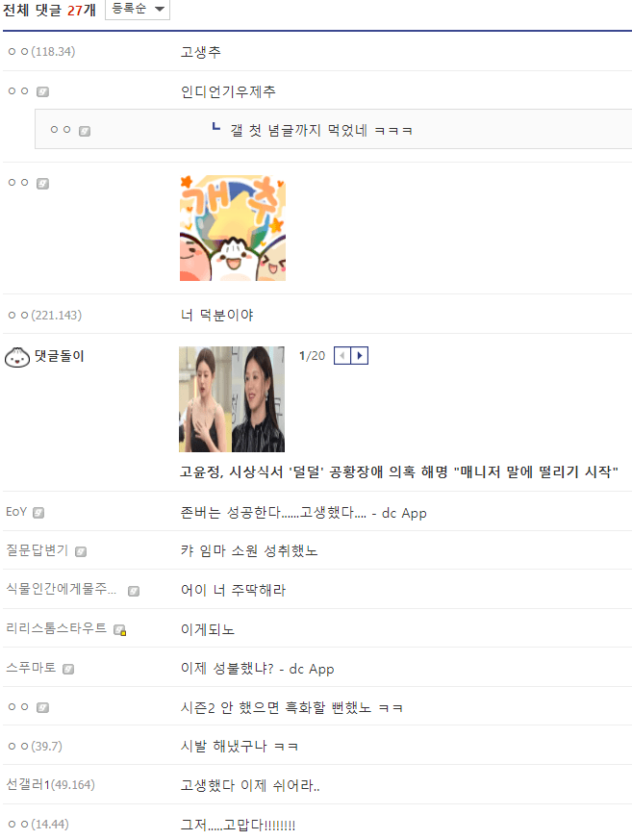Click gallog icon beside the 개추 sticker commenter

pyautogui.click(x=43, y=184)
